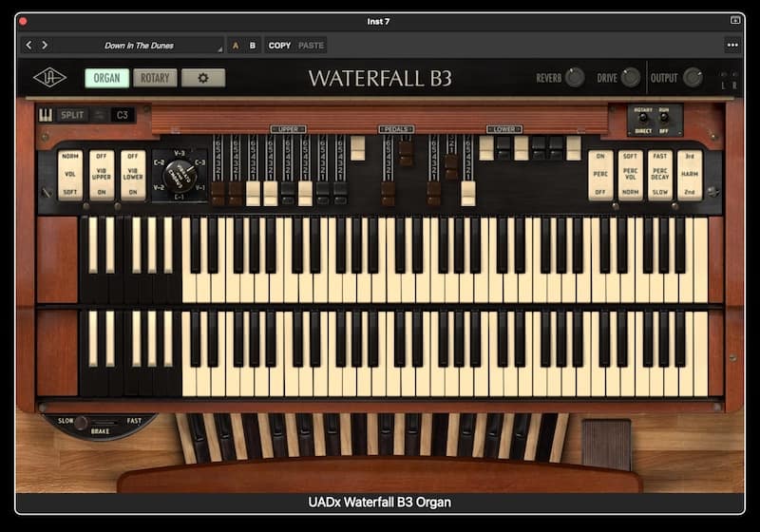Click the pushed-in ninth upper drawbar
Screen dimensions: 760x532
click(358, 148)
